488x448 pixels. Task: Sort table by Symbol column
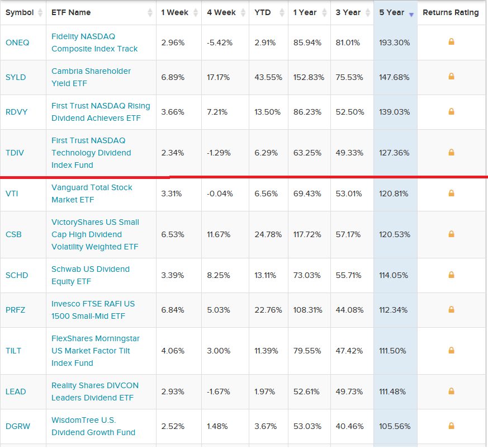pyautogui.click(x=40, y=12)
